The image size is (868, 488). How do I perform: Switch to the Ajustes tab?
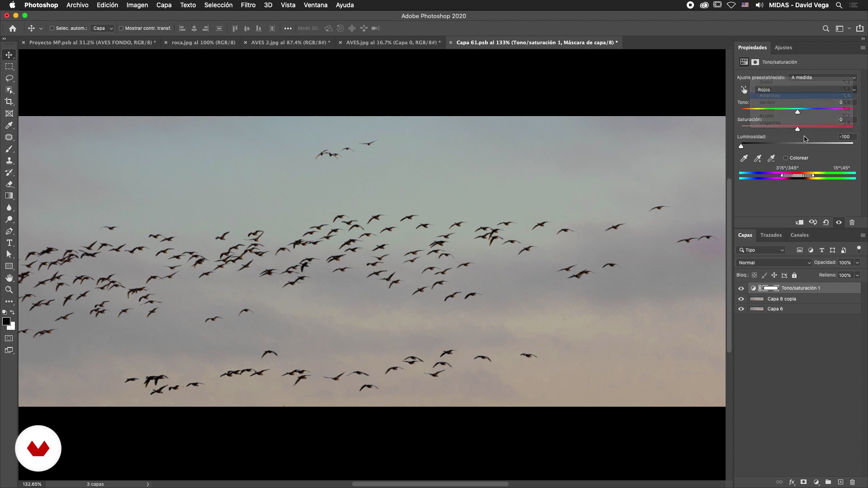pos(783,47)
